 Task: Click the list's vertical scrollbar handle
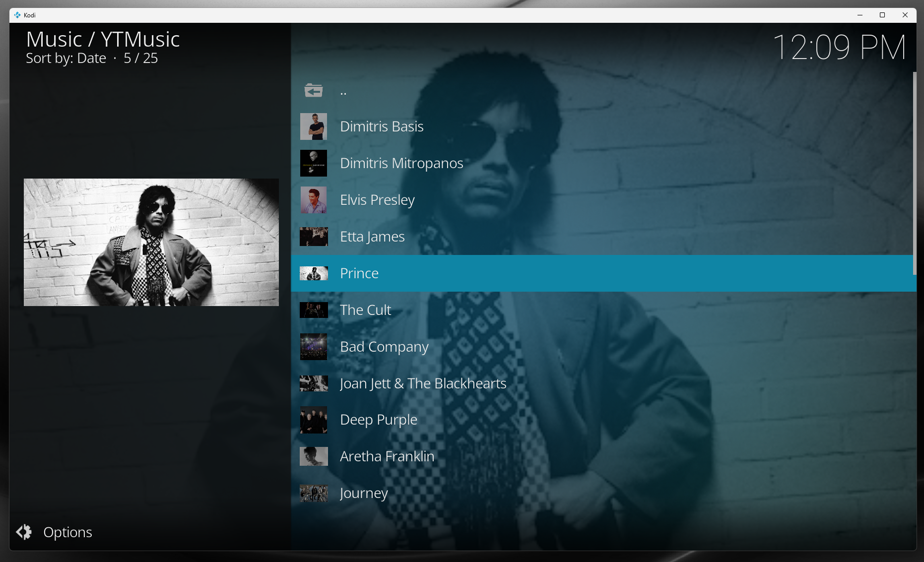point(915,174)
